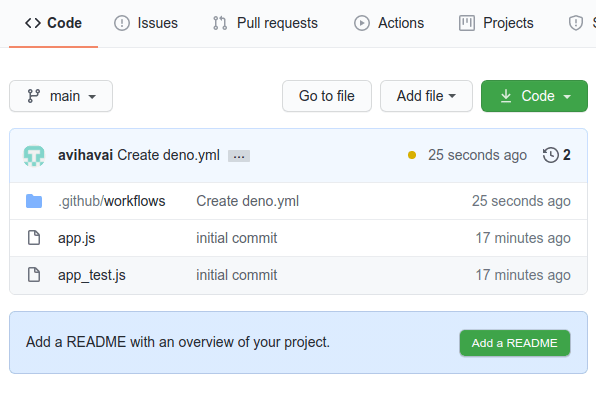596x398 pixels.
Task: Open the app_test.js file
Action: click(92, 275)
